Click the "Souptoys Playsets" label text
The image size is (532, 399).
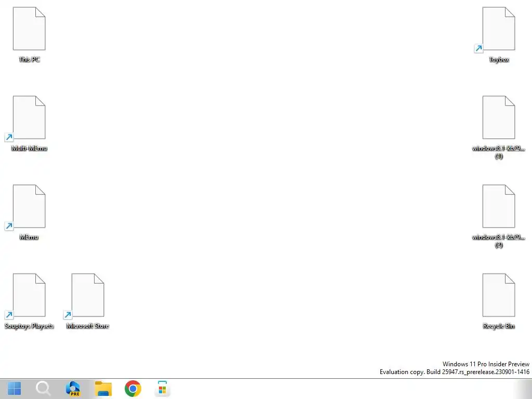pos(29,326)
